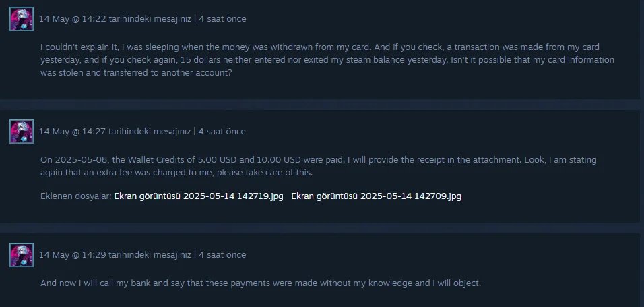The width and height of the screenshot is (644, 307).
Task: Click the avatar beside the 14:22 message
Action: 22,19
